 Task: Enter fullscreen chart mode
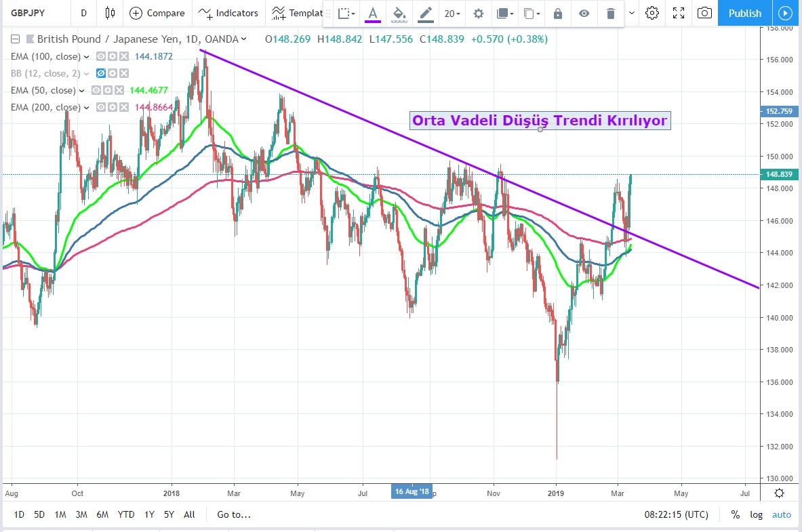678,13
